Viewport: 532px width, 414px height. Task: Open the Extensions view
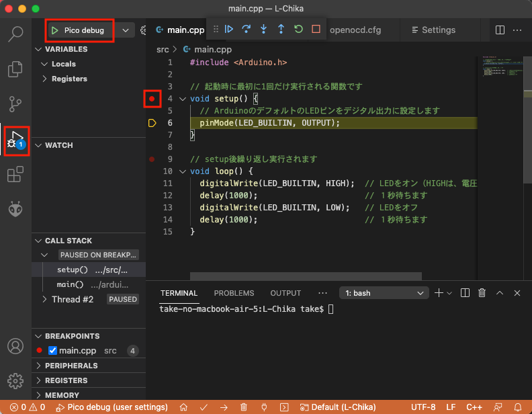coord(15,175)
